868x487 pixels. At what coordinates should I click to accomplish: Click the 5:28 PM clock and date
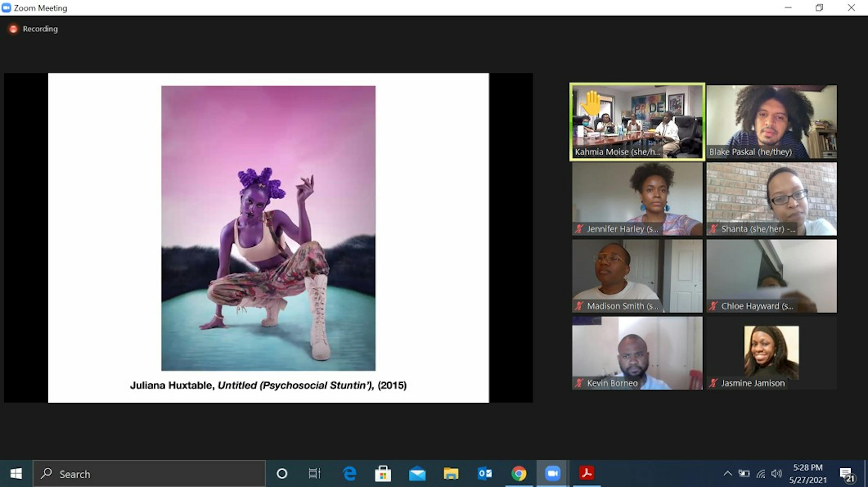[808, 473]
